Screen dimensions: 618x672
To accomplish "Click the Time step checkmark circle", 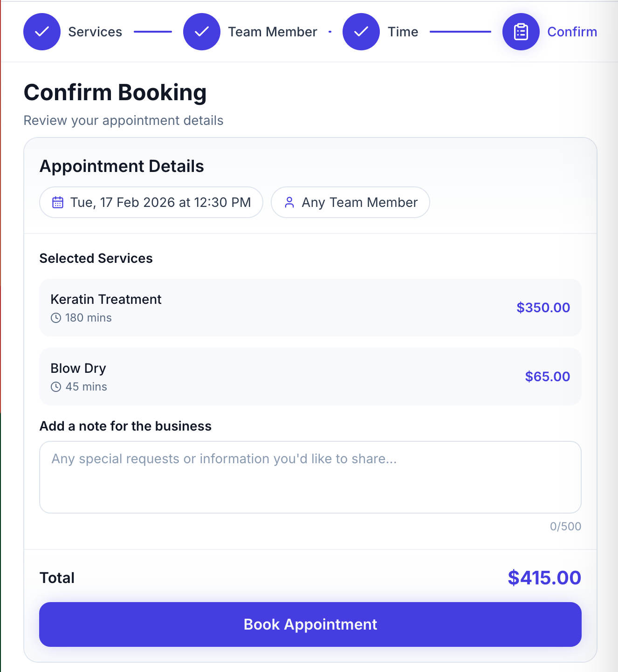I will pyautogui.click(x=361, y=32).
